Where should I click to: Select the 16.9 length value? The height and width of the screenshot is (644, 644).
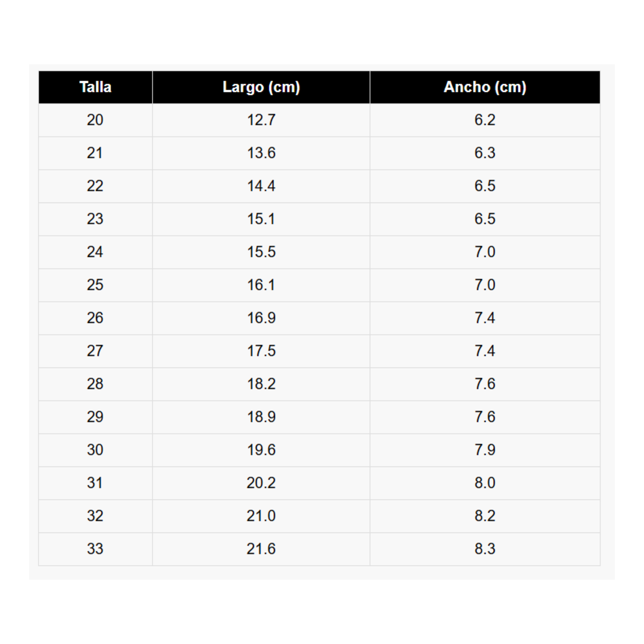[261, 318]
